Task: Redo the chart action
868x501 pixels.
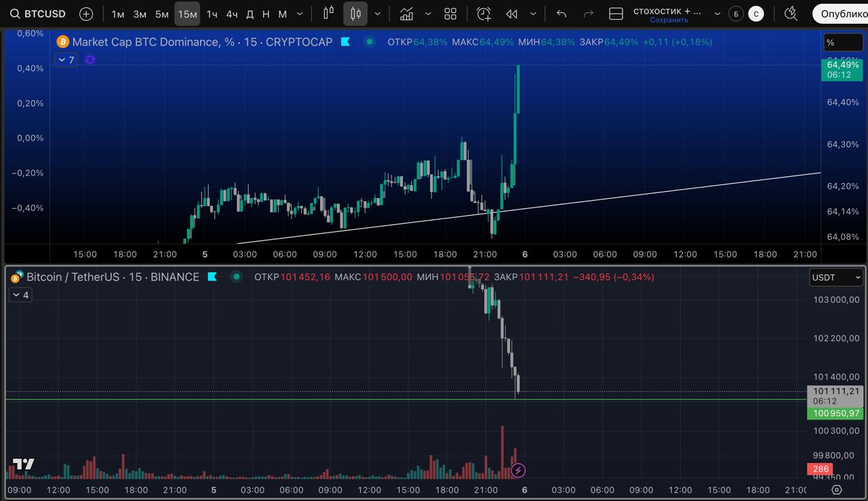Action: (589, 14)
